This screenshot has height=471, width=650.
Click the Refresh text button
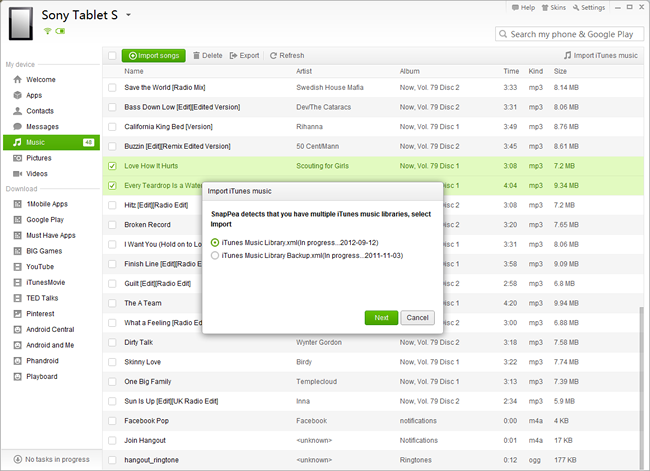tap(291, 56)
